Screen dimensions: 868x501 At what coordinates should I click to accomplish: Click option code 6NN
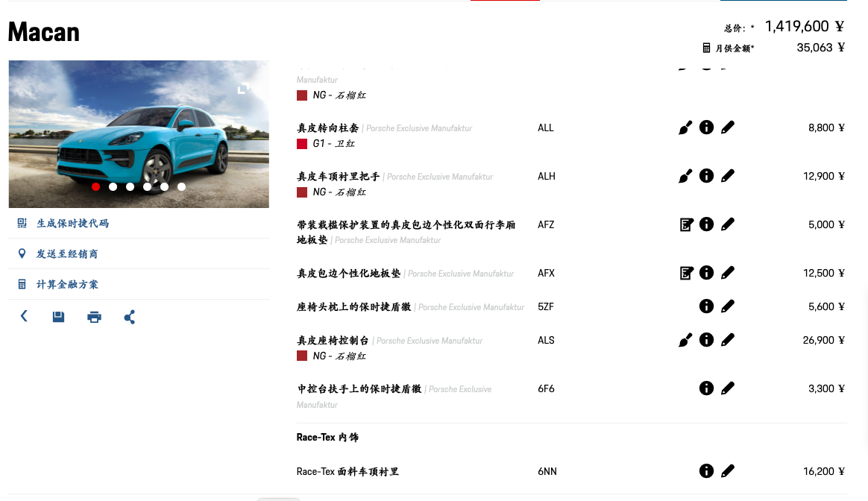(x=547, y=471)
